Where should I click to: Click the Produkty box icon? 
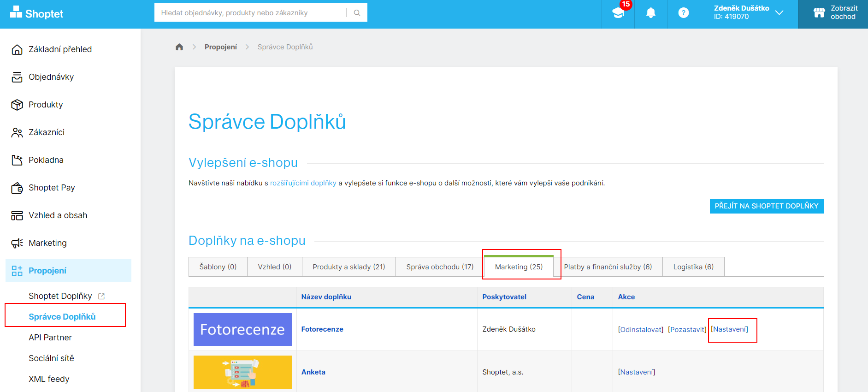17,105
